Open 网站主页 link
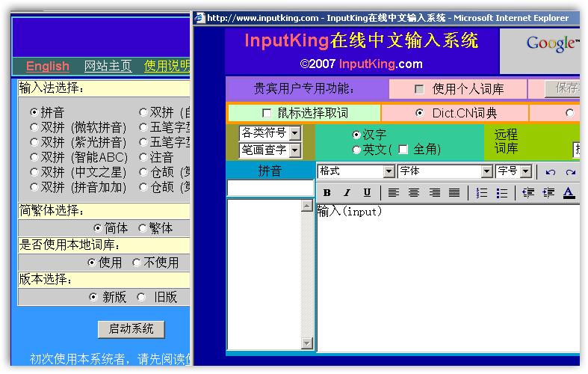This screenshot has height=374, width=588. 108,66
